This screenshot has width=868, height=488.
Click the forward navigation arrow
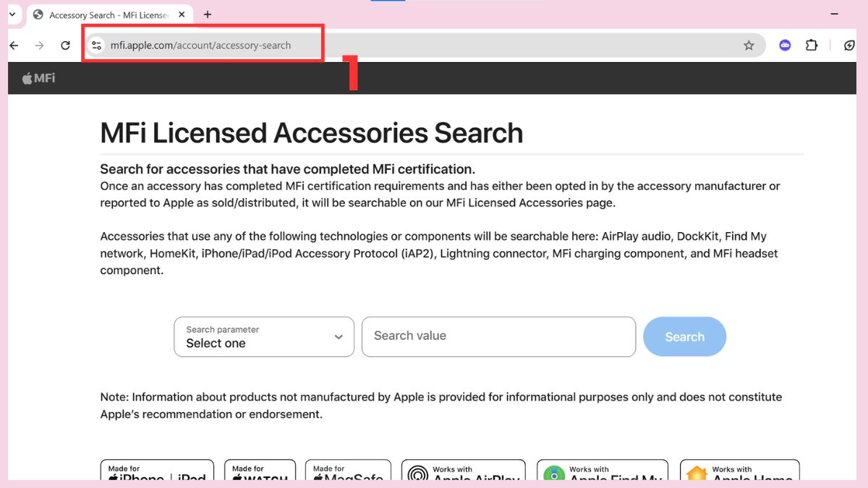(x=38, y=45)
